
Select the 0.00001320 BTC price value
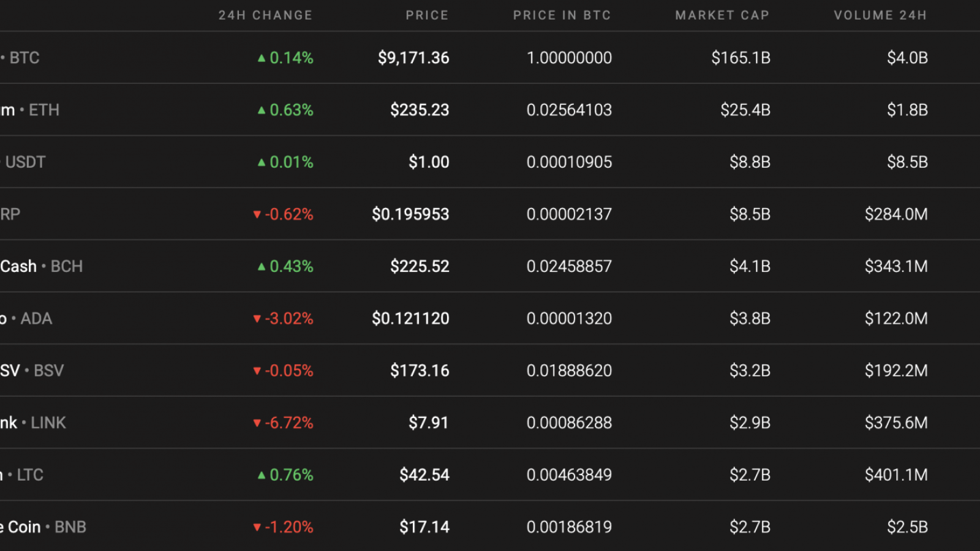[569, 318]
